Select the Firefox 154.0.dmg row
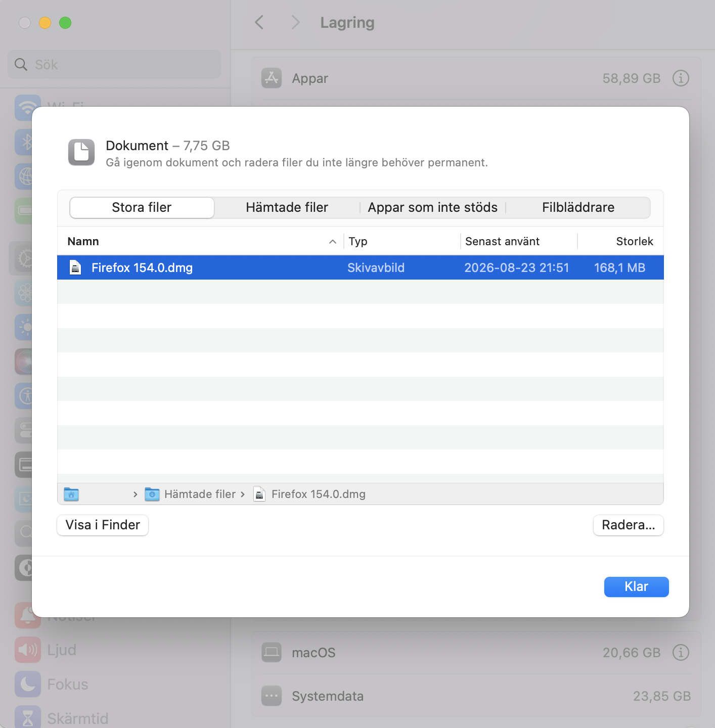 pyautogui.click(x=360, y=267)
